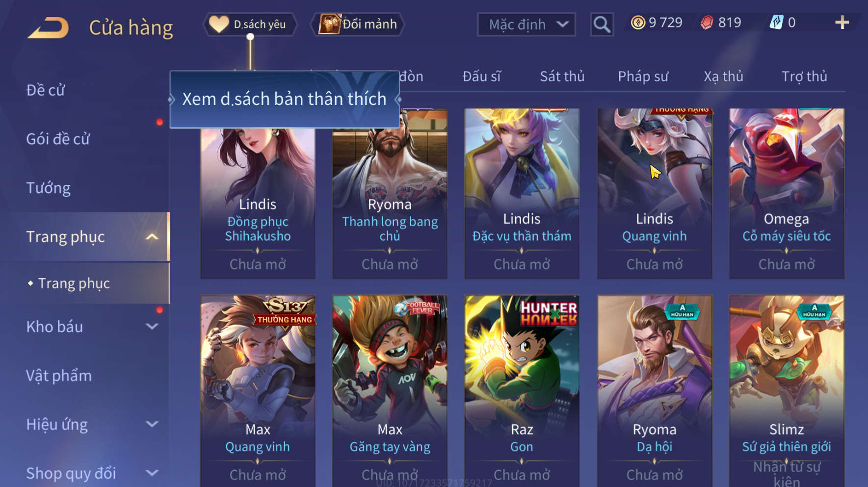Select the Raz Gon skin card
868x487 pixels.
click(x=522, y=391)
